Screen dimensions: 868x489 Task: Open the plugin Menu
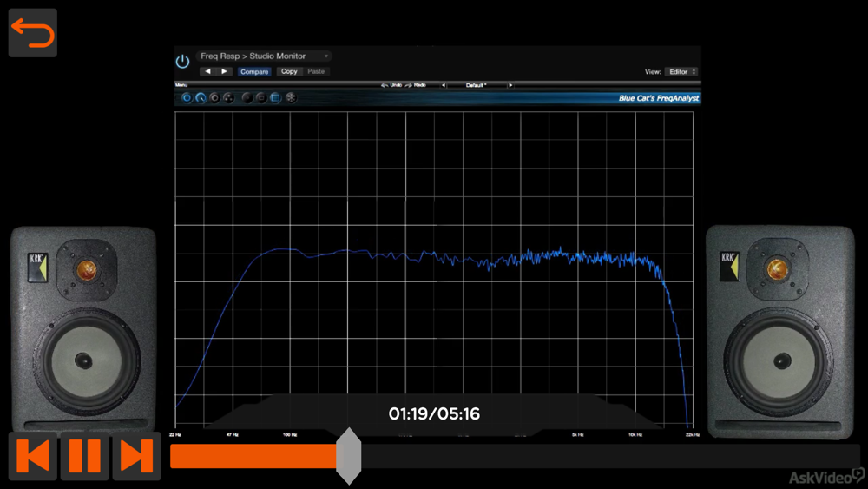tap(181, 85)
